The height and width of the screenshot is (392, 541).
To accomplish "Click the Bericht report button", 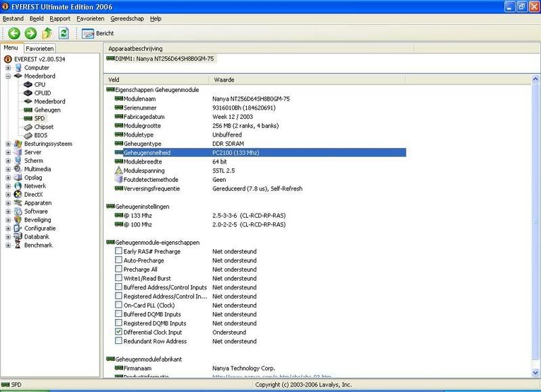I will [x=97, y=33].
